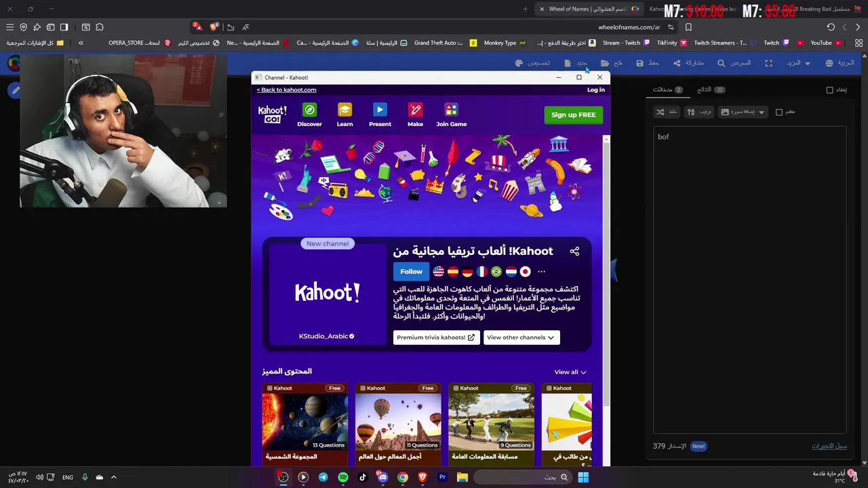Reload the page in the browser
The width and height of the screenshot is (868, 488).
831,27
